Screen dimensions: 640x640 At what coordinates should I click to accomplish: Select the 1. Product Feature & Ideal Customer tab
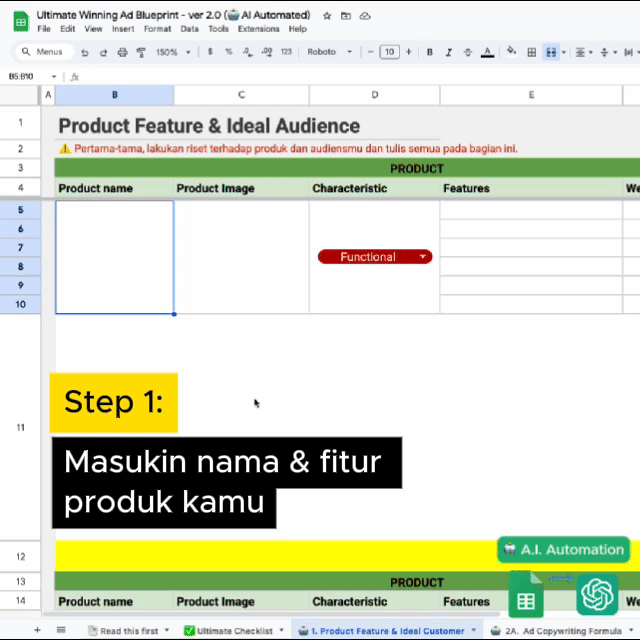click(x=387, y=631)
